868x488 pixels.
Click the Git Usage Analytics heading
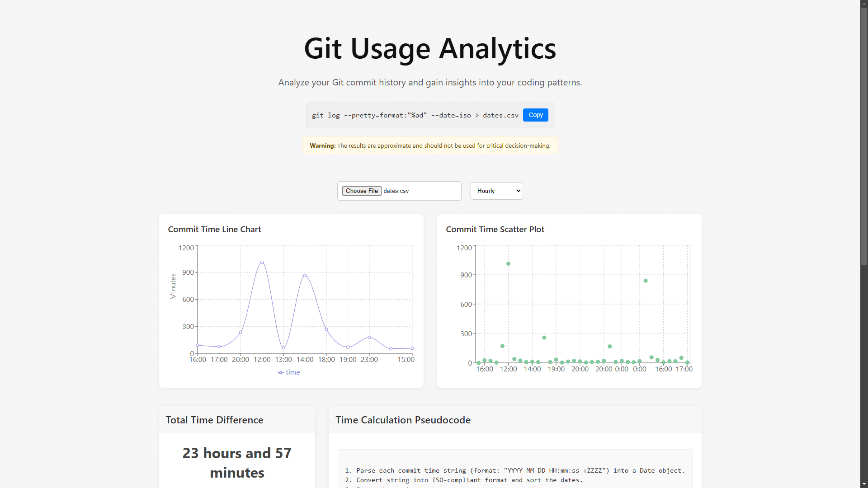pyautogui.click(x=430, y=49)
